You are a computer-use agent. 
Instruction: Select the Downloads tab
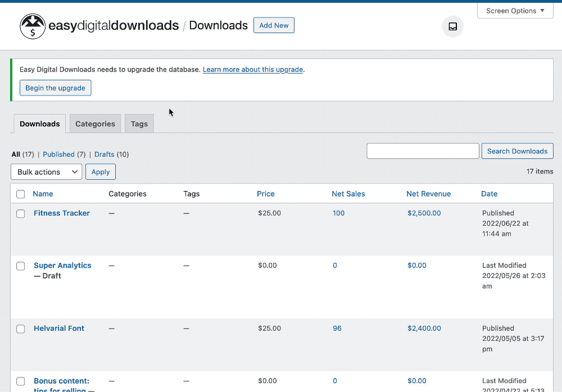[x=39, y=124]
